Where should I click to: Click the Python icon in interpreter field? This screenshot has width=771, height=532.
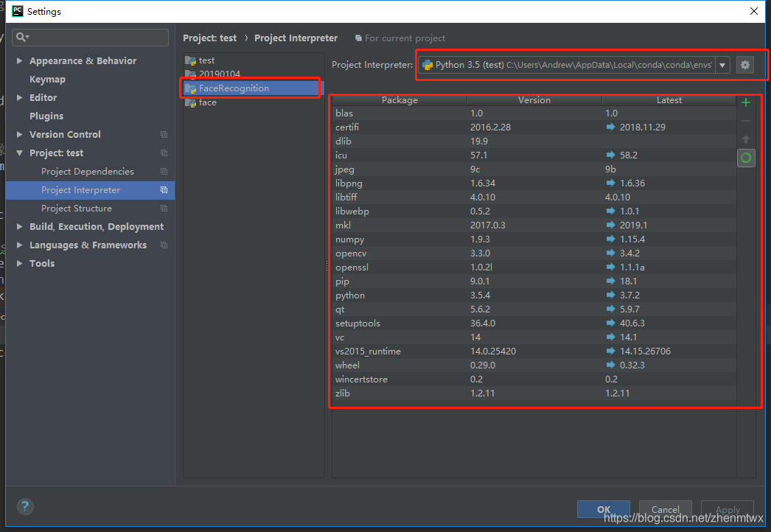(428, 65)
